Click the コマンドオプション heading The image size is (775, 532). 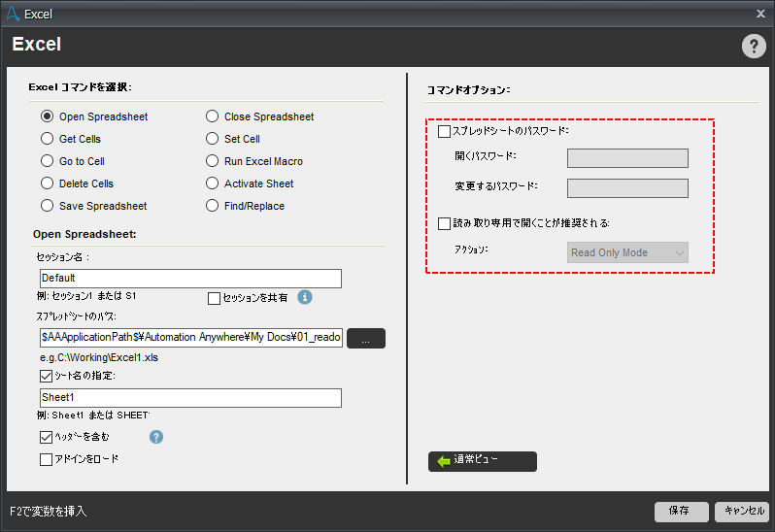click(468, 90)
